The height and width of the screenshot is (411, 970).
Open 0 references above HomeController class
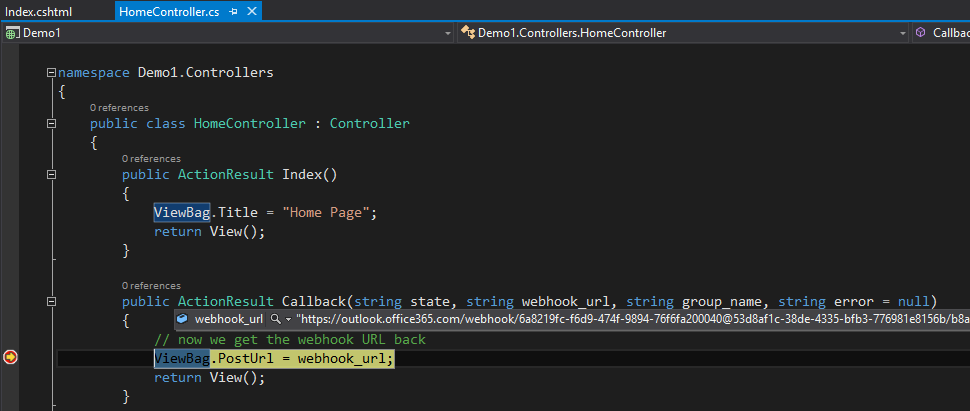(x=119, y=108)
